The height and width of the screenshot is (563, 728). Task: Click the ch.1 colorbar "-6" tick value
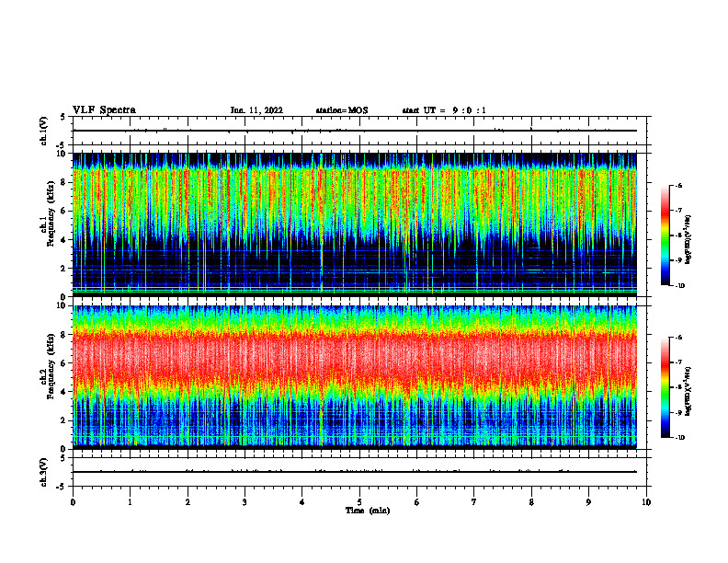(x=678, y=186)
